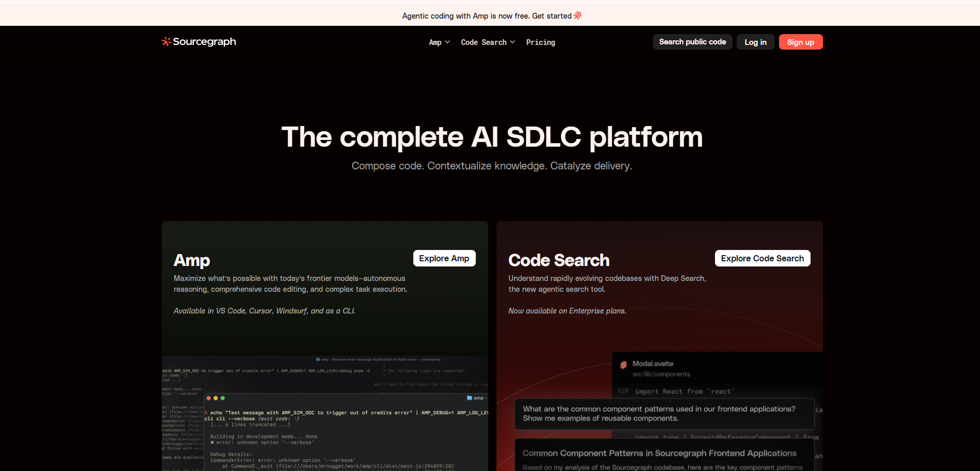
Task: Click 'Available in VS Code, Cursor, Windsurf' text
Action: click(x=265, y=311)
